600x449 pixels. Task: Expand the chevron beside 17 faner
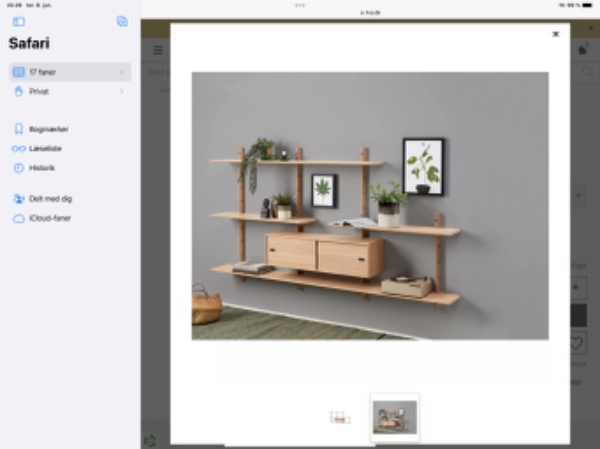point(122,72)
